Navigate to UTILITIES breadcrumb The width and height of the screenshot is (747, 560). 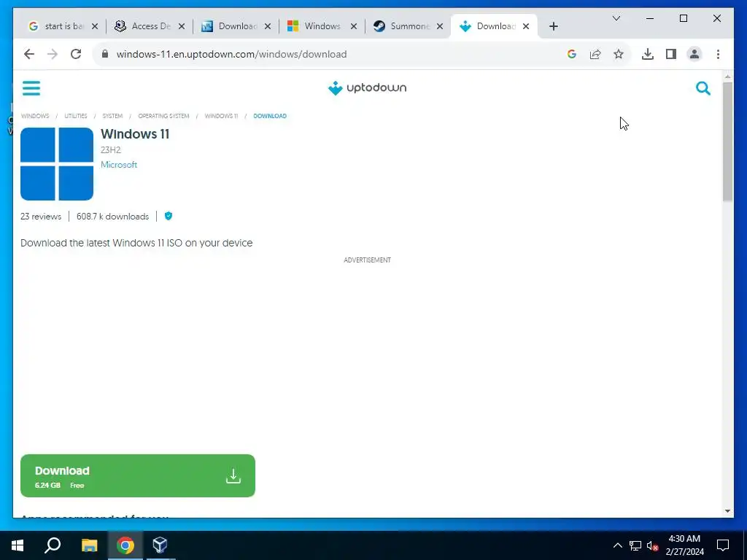coord(76,116)
